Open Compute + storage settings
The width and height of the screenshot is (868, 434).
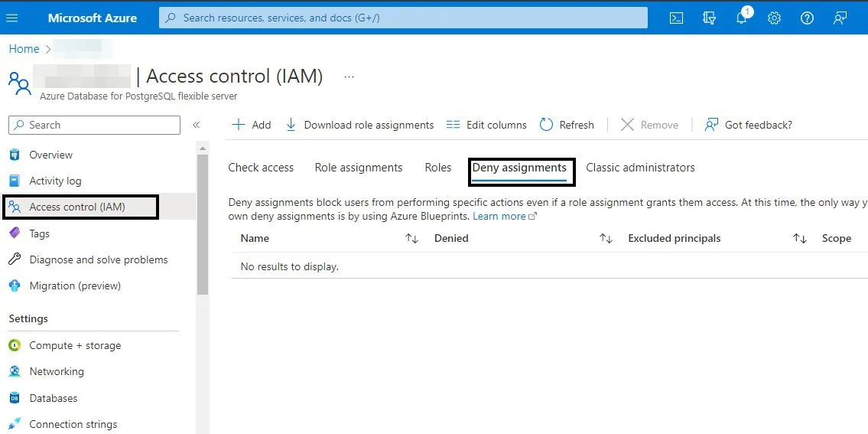point(75,345)
